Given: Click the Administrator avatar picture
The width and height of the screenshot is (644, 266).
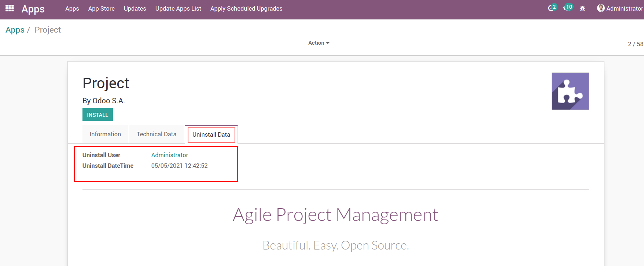Looking at the screenshot, I should (x=600, y=8).
